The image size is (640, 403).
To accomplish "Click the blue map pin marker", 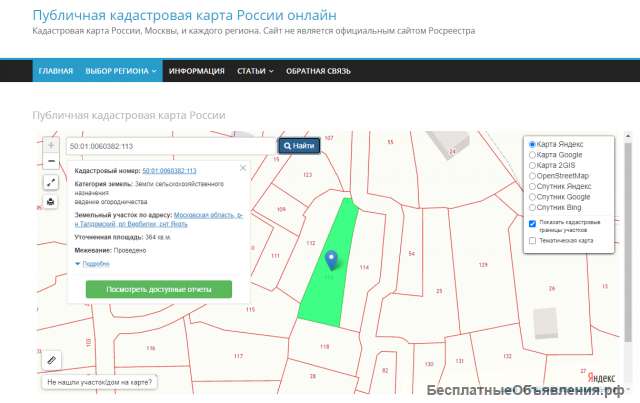I will click(331, 260).
